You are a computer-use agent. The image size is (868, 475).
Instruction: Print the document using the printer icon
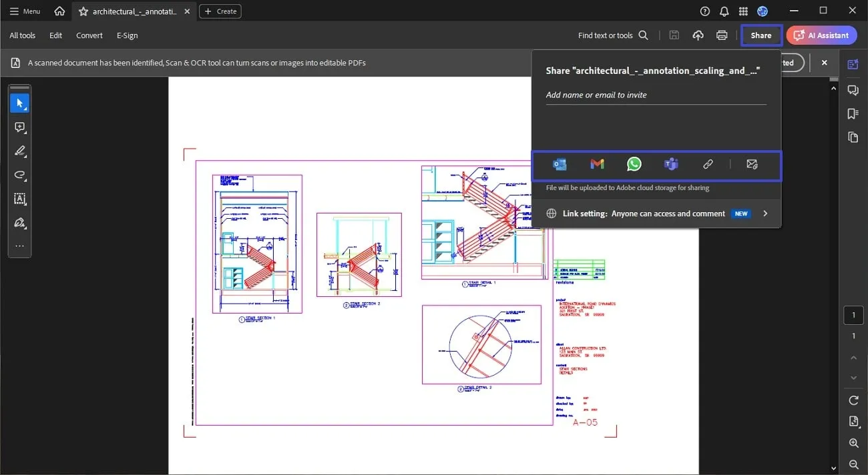[722, 35]
